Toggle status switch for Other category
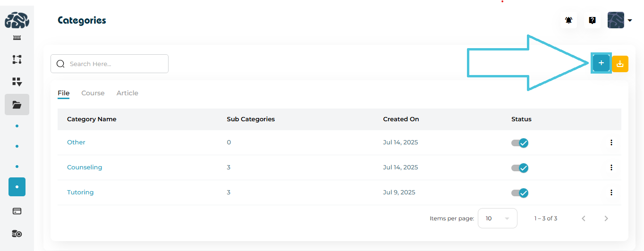The width and height of the screenshot is (644, 251). click(520, 142)
